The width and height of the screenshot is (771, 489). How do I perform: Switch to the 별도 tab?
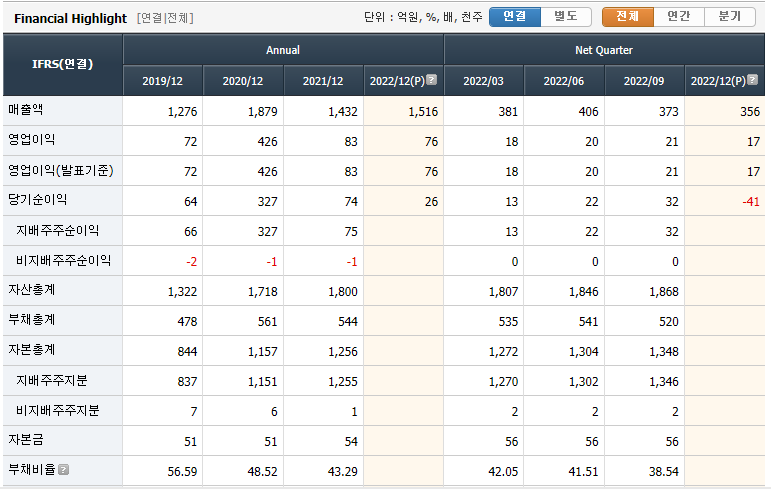[566, 17]
